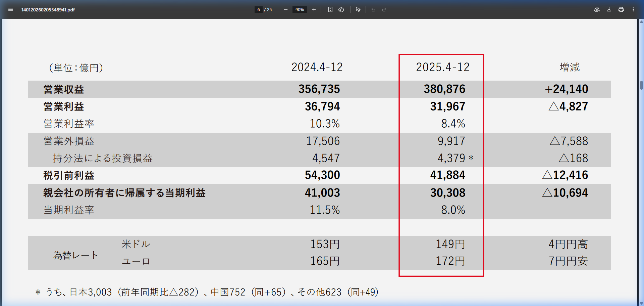Activate the draw annotation tool
644x306 pixels.
(x=358, y=10)
